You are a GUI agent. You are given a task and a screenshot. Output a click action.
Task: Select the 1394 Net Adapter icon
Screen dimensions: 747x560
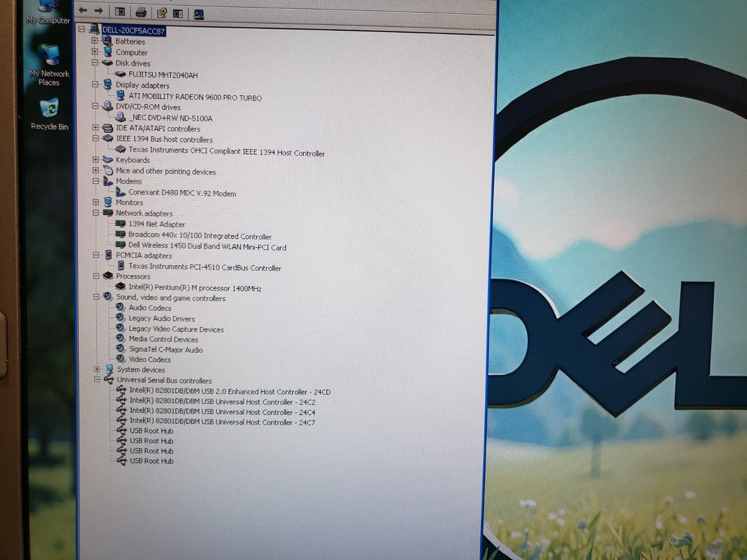coord(120,224)
